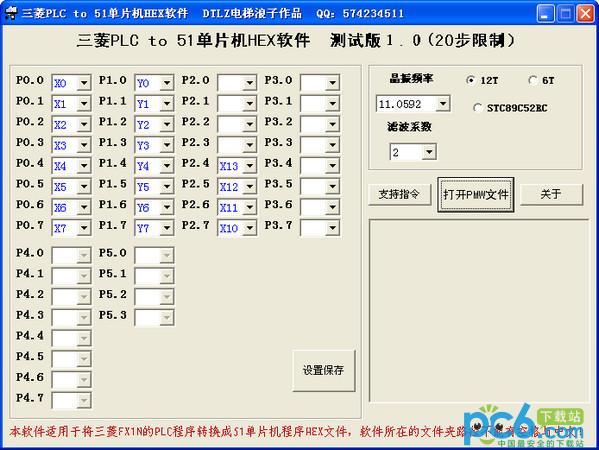Click the 晶振频率 label
This screenshot has height=450, width=599.
pyautogui.click(x=411, y=79)
